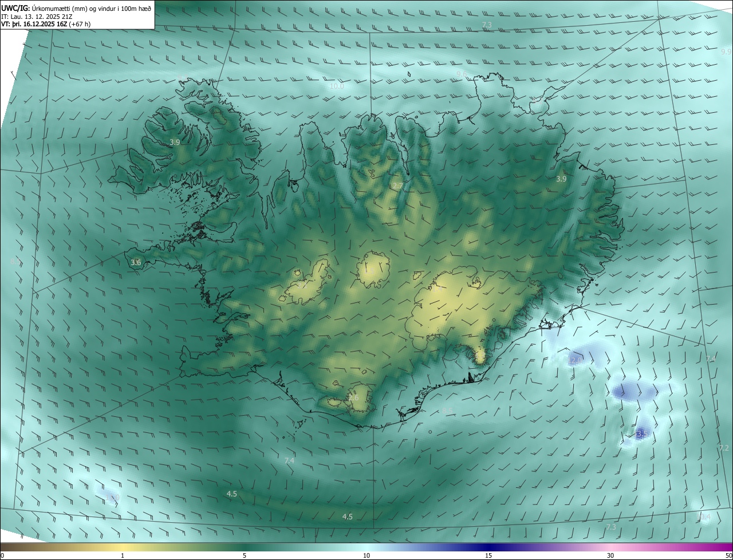Click the 9.9 value label near the map edge
This screenshot has width=733, height=560.
726,51
